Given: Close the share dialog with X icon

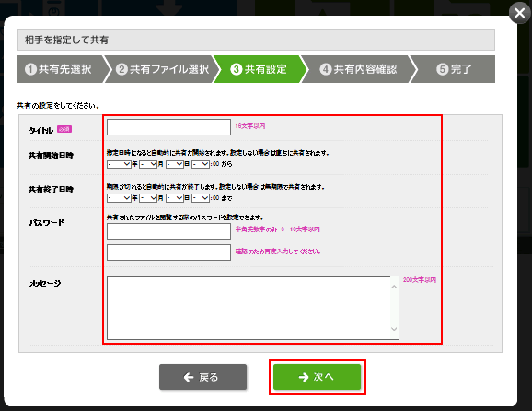Looking at the screenshot, I should click(519, 13).
